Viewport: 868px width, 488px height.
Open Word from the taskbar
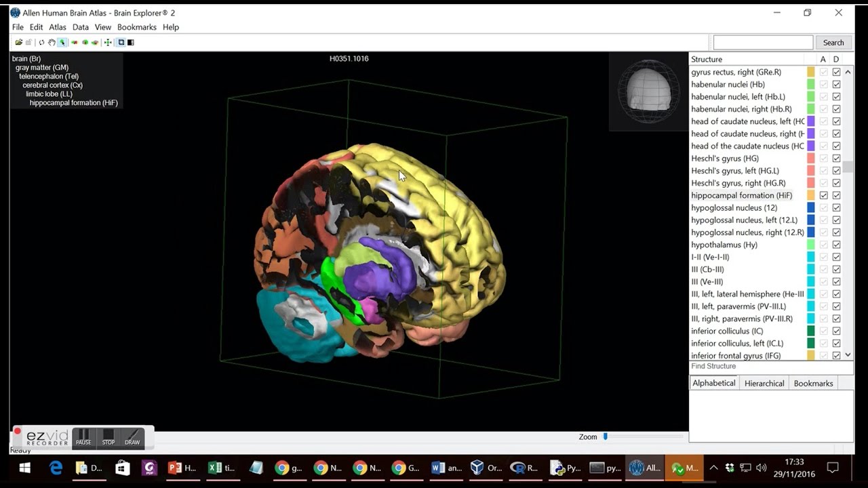pos(447,468)
